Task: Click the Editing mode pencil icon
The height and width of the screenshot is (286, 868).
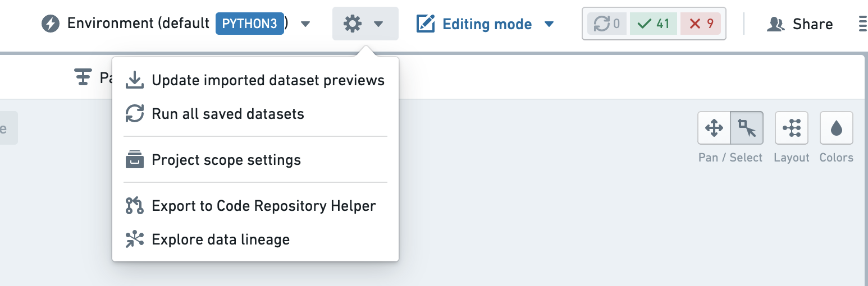Action: (x=426, y=24)
